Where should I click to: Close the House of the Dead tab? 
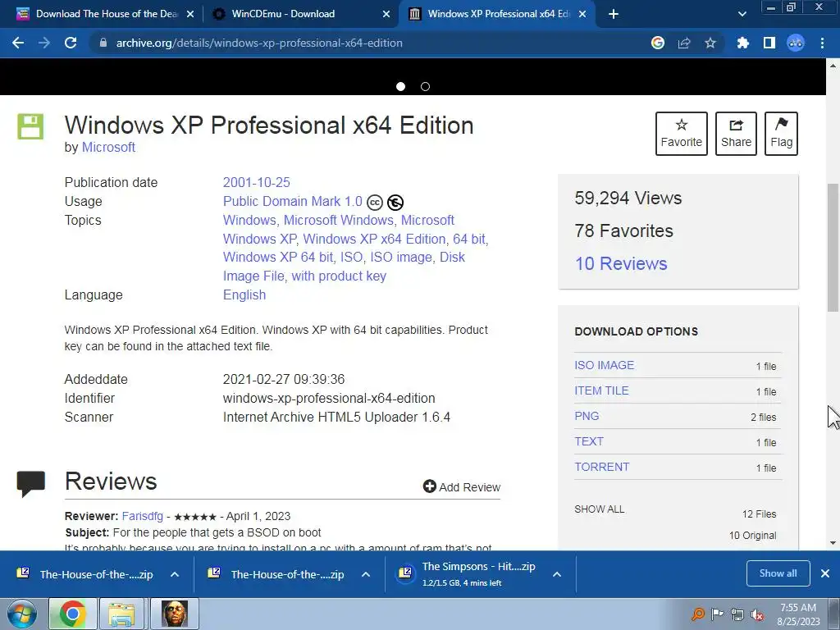[x=190, y=14]
